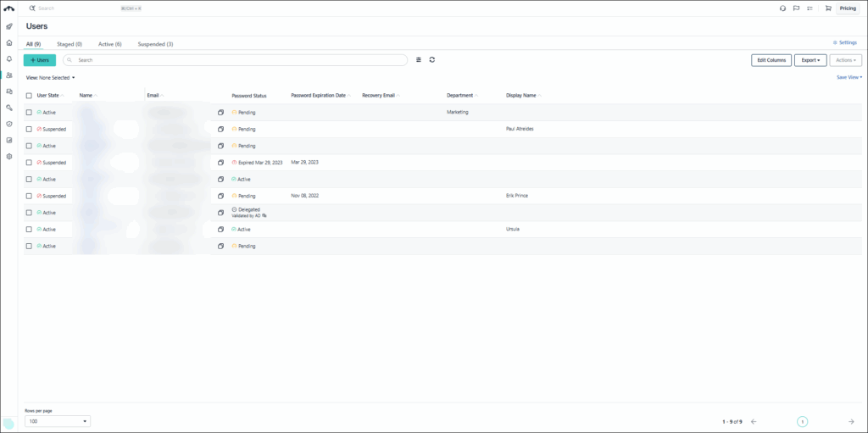The height and width of the screenshot is (433, 868).
Task: Open the insights chart icon in the sidebar
Action: click(8, 140)
